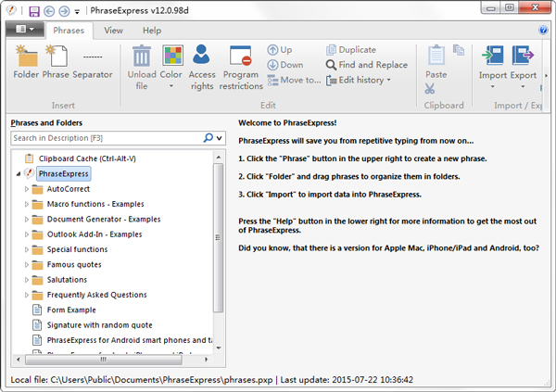Select the PhraseExpress root node
The image size is (556, 392).
pos(63,174)
